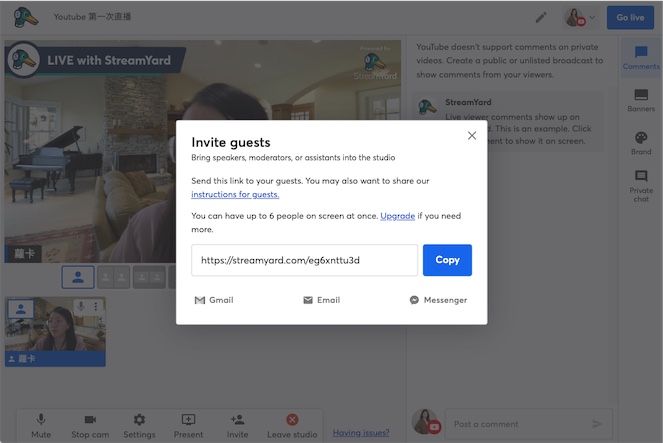Share the invite via Gmail
The width and height of the screenshot is (663, 443).
[x=214, y=300]
